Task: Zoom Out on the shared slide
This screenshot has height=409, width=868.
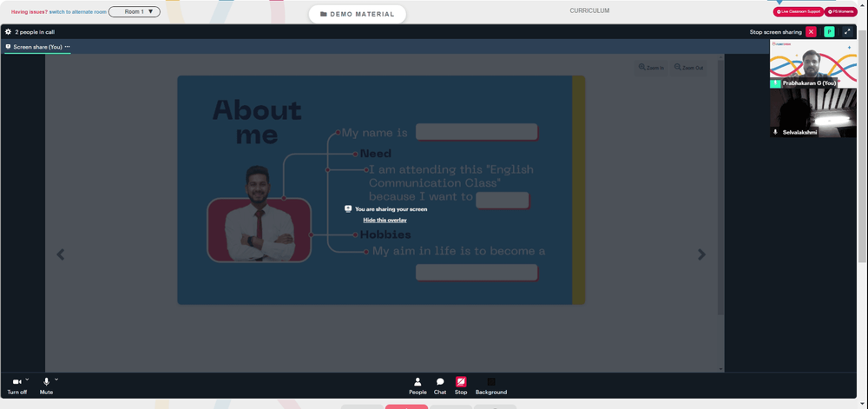Action: 688,68
